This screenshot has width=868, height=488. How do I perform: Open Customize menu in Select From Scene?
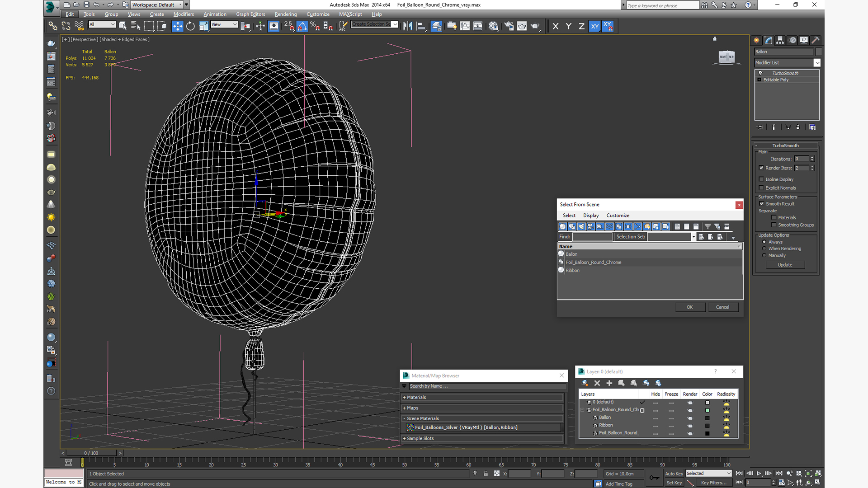coord(618,216)
